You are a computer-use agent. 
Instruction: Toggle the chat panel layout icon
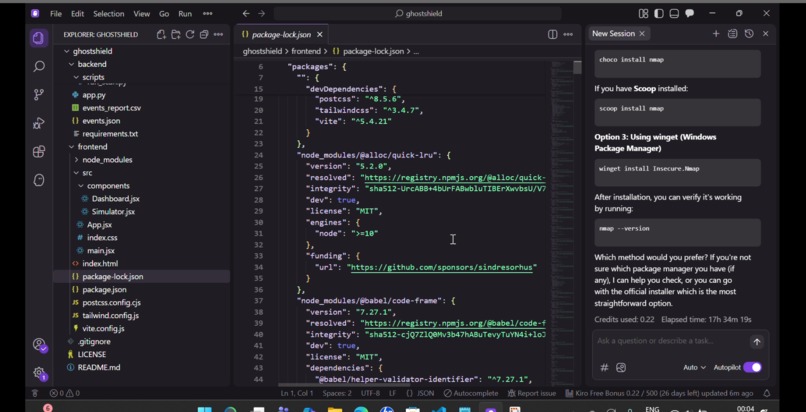point(689,14)
